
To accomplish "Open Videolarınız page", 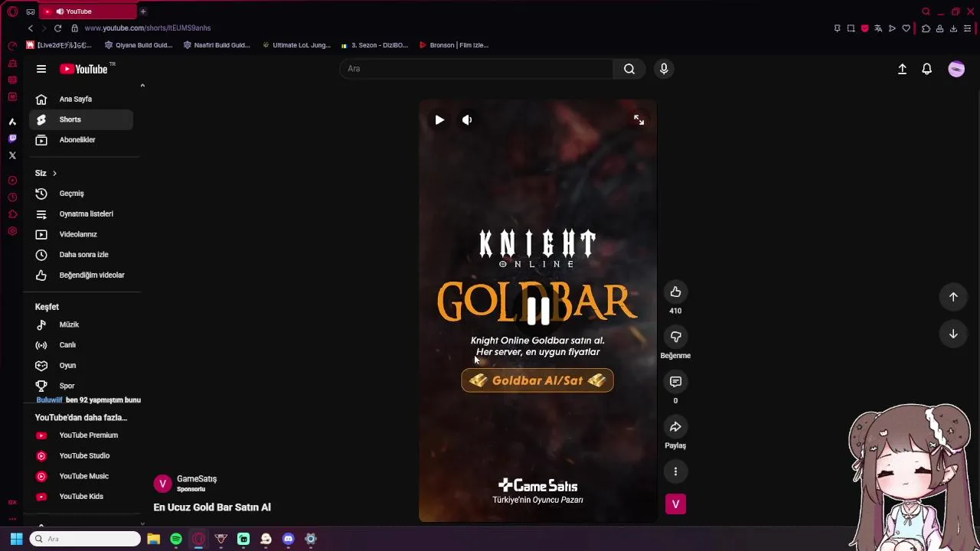I will tap(81, 234).
